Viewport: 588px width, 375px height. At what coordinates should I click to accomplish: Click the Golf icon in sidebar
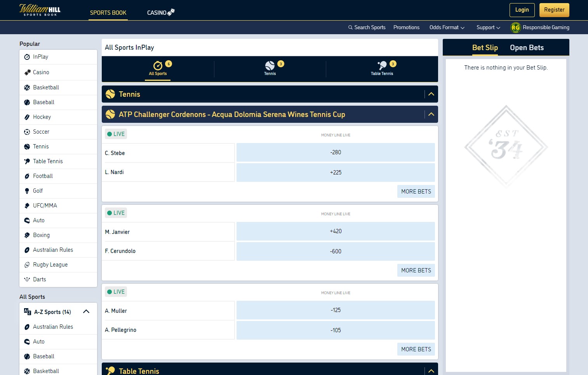[x=27, y=191]
